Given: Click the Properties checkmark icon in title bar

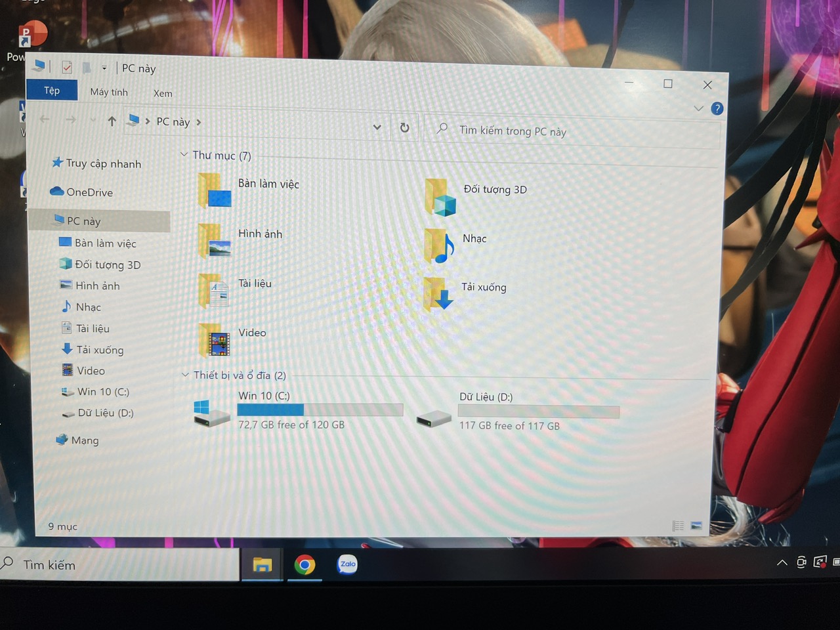Looking at the screenshot, I should click(67, 67).
